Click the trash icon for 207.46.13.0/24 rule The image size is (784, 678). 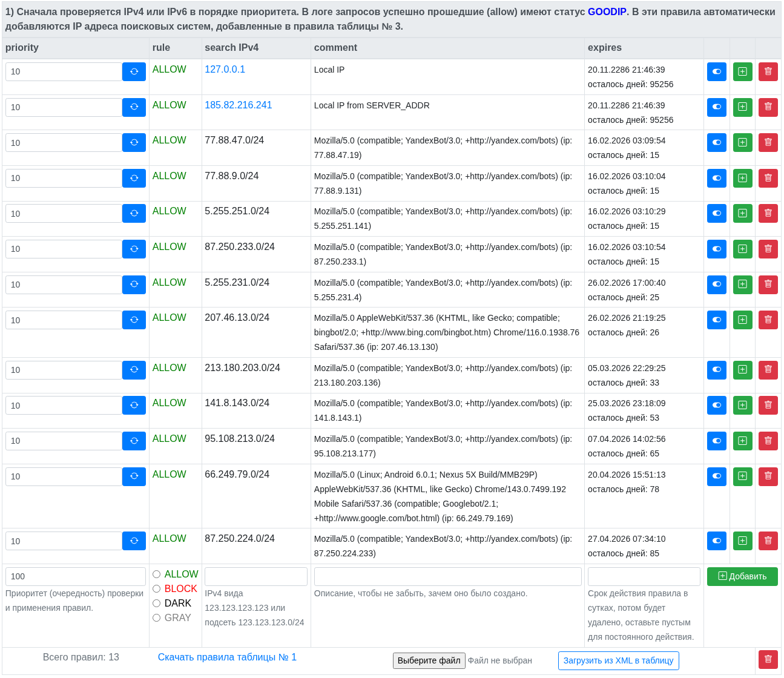pos(768,320)
